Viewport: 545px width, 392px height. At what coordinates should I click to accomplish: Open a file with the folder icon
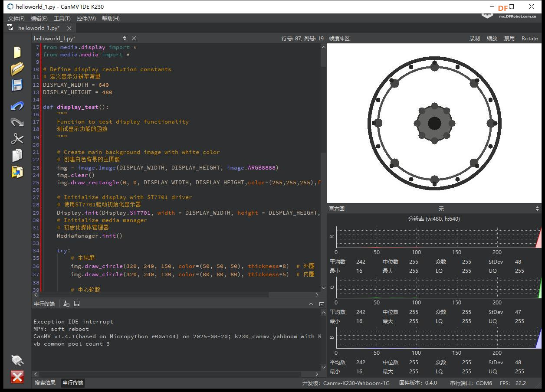[x=17, y=69]
